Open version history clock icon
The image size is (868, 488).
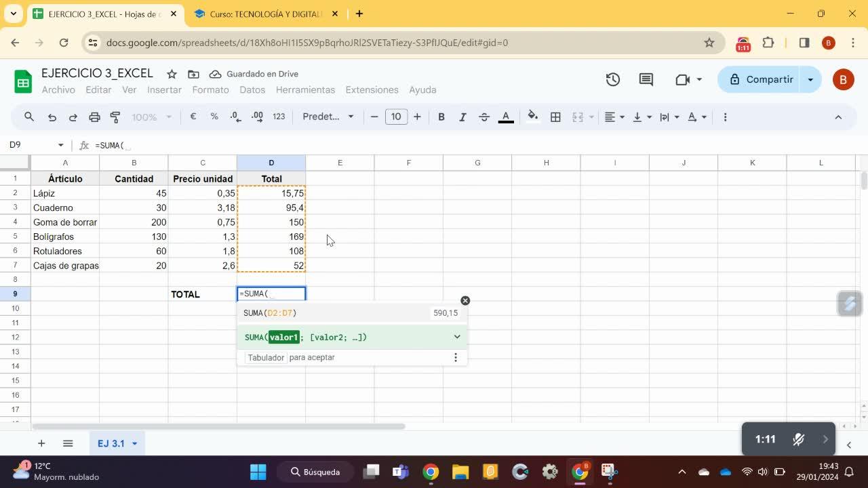pyautogui.click(x=613, y=79)
